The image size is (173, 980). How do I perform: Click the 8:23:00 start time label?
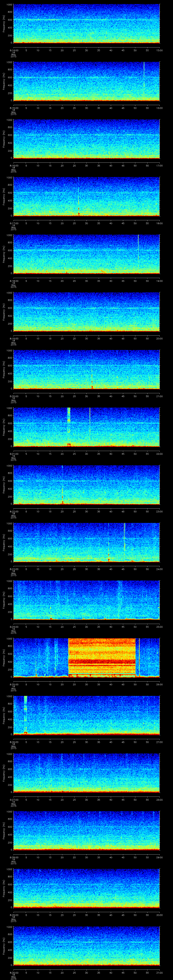tap(14, 569)
